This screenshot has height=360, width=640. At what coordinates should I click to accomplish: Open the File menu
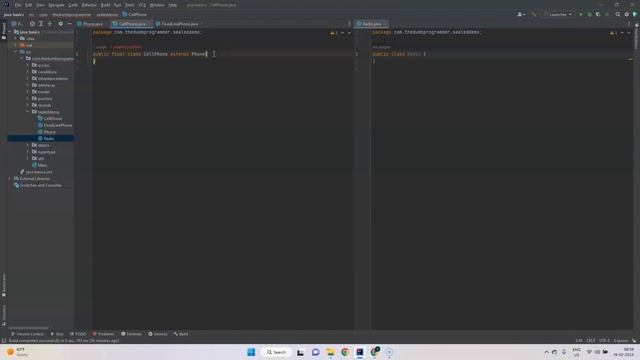pyautogui.click(x=18, y=5)
